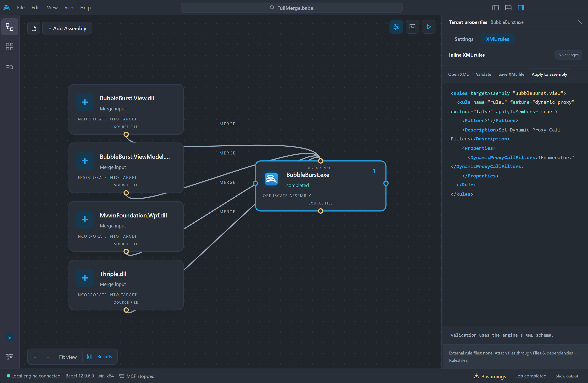The image size is (588, 383).
Task: Click the user avatar S icon
Action: click(x=10, y=337)
